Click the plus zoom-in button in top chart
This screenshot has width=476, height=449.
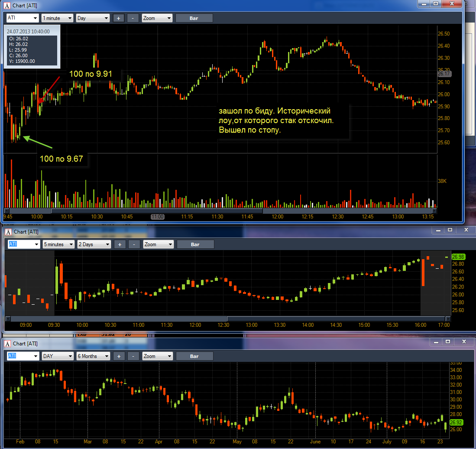[118, 18]
